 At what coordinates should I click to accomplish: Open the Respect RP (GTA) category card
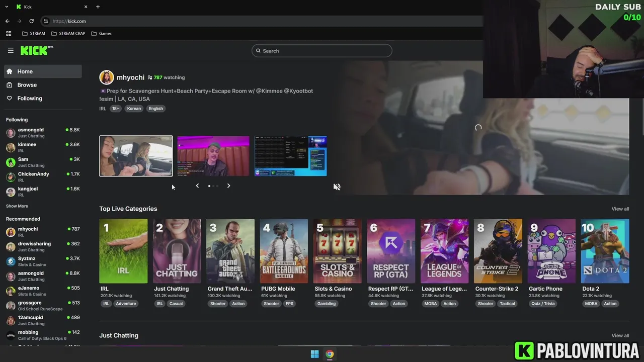391,251
